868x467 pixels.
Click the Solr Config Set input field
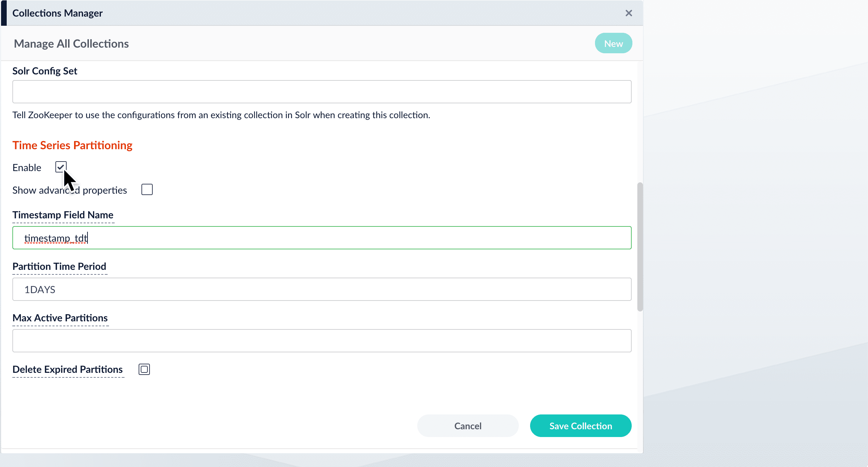pos(322,92)
